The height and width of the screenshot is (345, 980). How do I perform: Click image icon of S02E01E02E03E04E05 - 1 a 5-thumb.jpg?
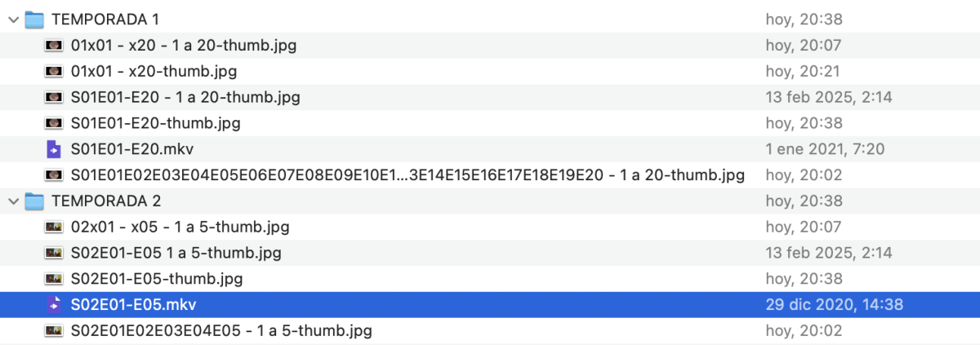pos(54,331)
